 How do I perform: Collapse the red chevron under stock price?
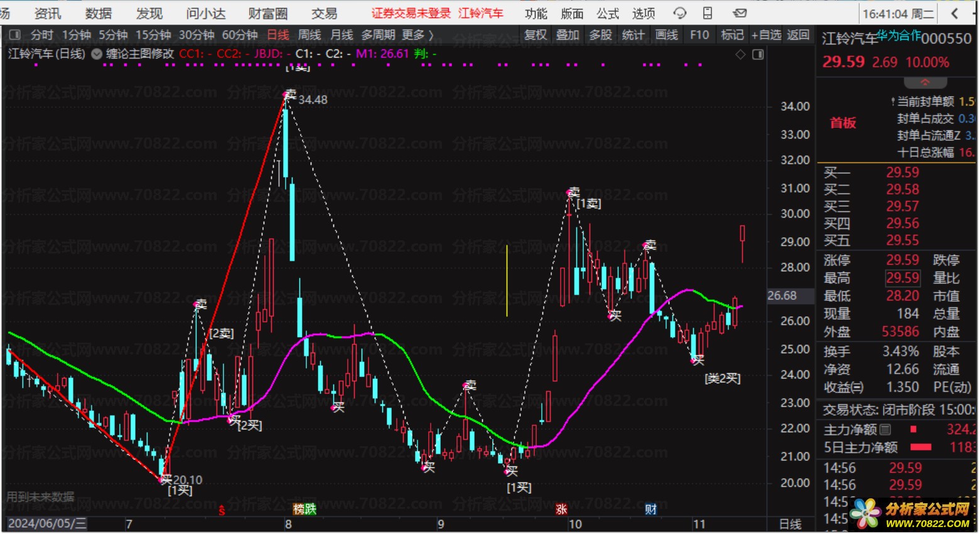[x=925, y=82]
